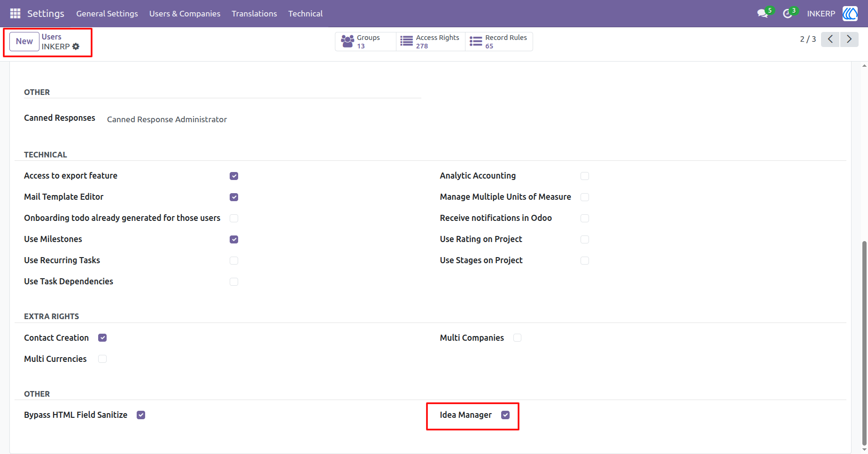Open the Users & Companies menu
Screen dimensions: 868x454
pyautogui.click(x=185, y=14)
